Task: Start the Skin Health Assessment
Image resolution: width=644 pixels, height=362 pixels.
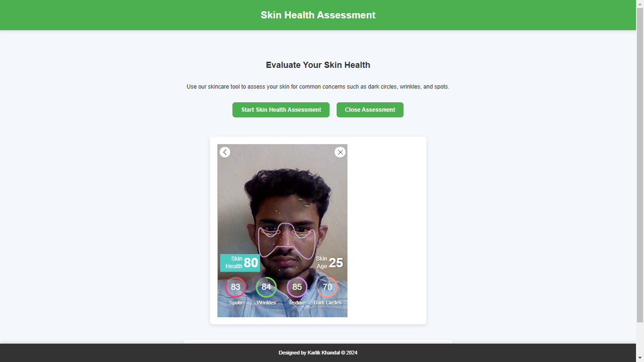Action: (x=281, y=110)
